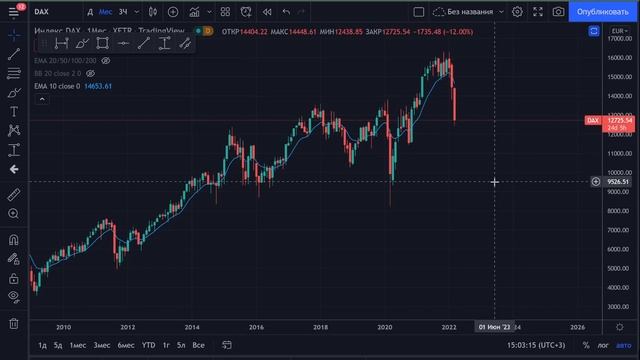Expand the indicator templates dropdown arrow
The width and height of the screenshot is (640, 360).
pyautogui.click(x=209, y=12)
